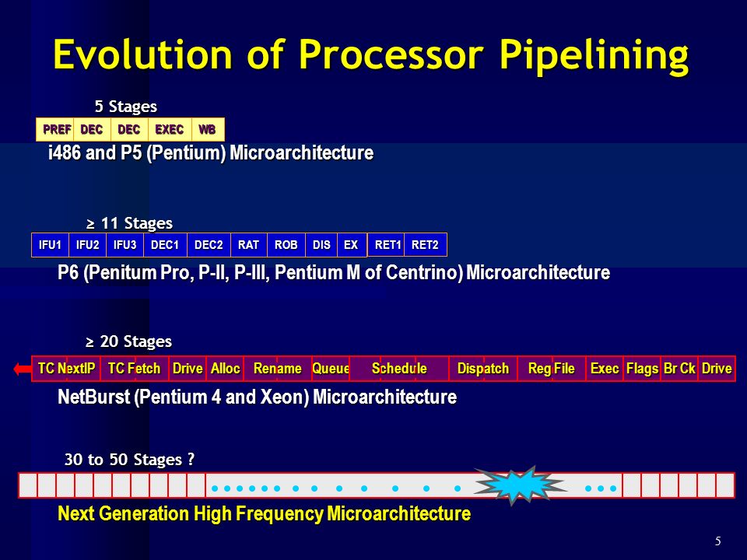The width and height of the screenshot is (747, 560).
Task: Click the slide page number 5
Action: (718, 541)
